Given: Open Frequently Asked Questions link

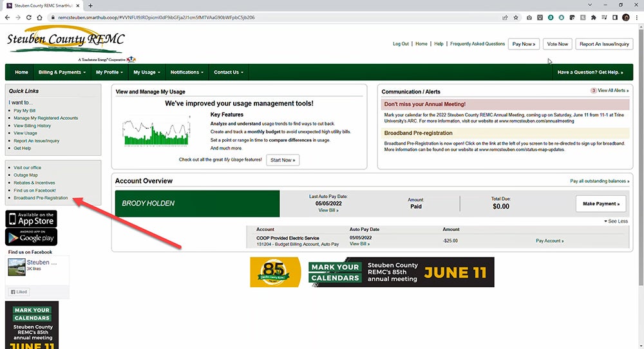Looking at the screenshot, I should click(477, 44).
